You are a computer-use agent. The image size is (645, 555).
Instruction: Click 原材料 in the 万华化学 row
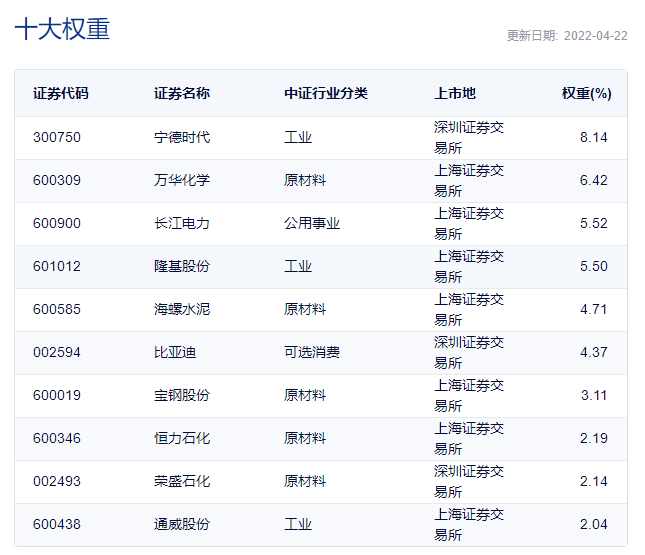pos(305,180)
